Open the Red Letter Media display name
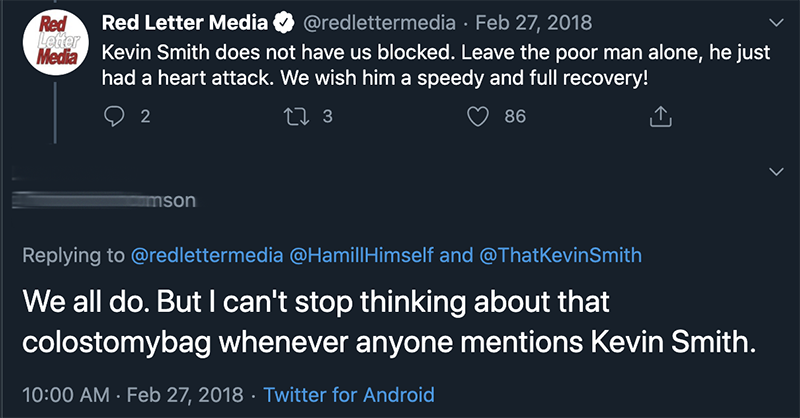The height and width of the screenshot is (418, 800). coord(185,22)
